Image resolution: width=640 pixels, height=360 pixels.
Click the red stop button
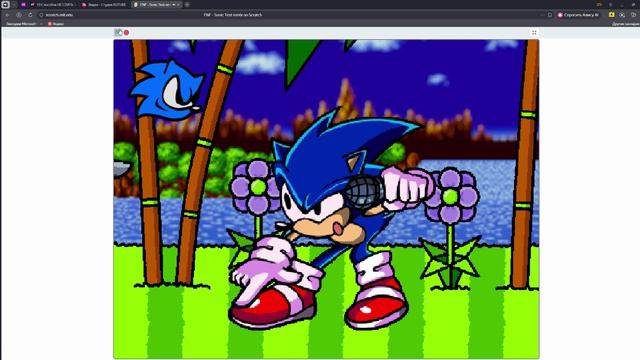click(x=127, y=32)
